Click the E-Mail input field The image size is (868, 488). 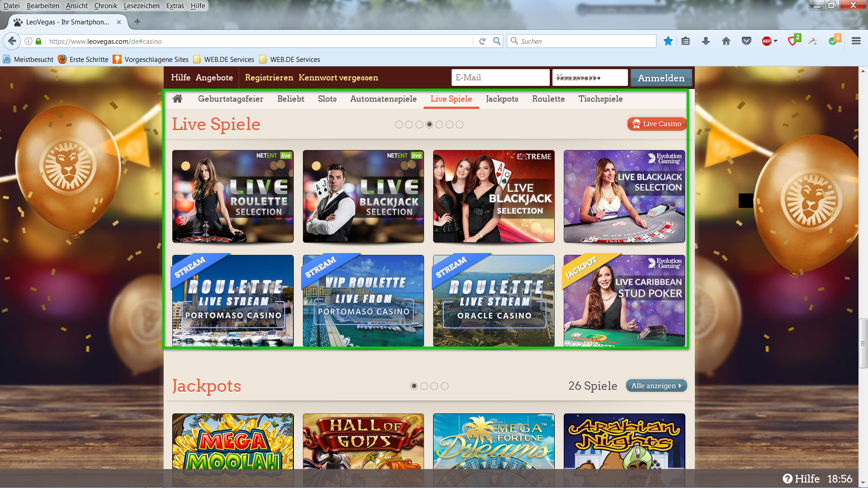point(500,78)
